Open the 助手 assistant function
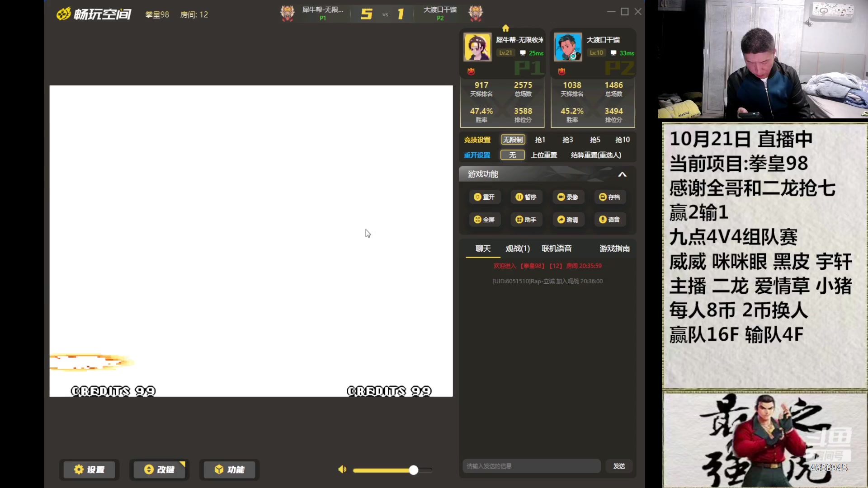 pos(526,220)
